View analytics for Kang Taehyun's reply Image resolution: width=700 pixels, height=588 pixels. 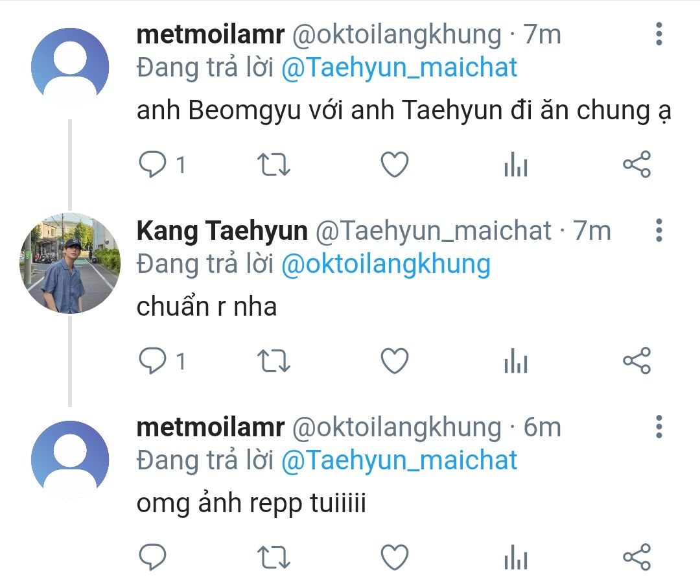516,362
